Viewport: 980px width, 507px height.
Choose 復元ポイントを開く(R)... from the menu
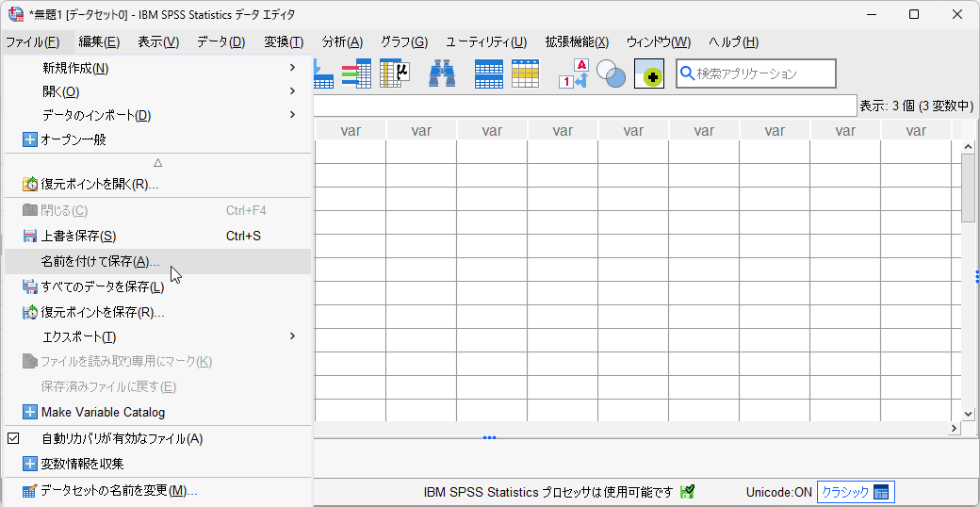[x=157, y=185]
